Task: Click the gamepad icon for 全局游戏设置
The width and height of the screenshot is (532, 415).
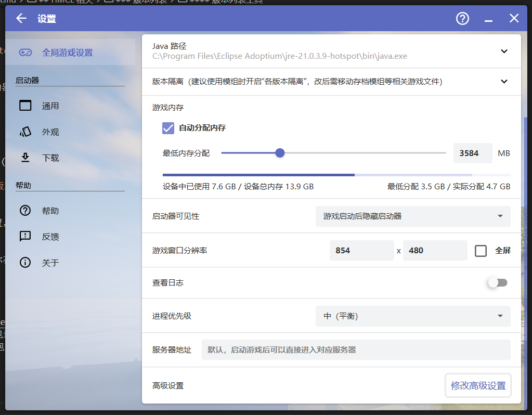Action: tap(25, 51)
